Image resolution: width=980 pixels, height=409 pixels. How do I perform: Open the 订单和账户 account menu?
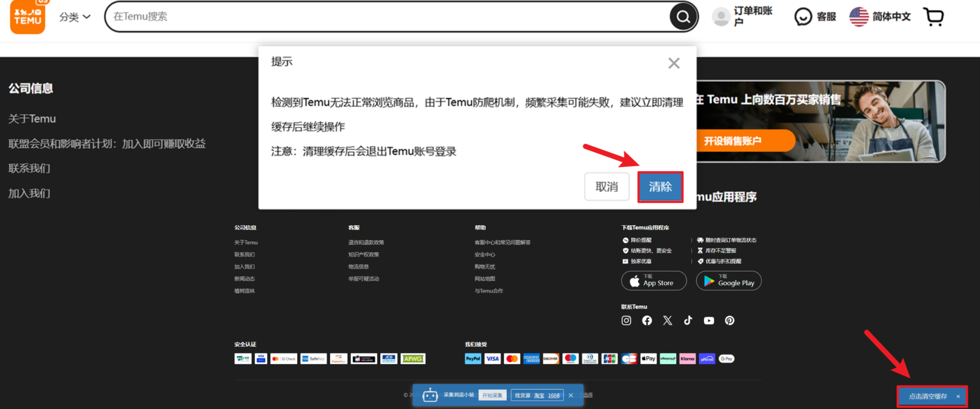coord(742,17)
